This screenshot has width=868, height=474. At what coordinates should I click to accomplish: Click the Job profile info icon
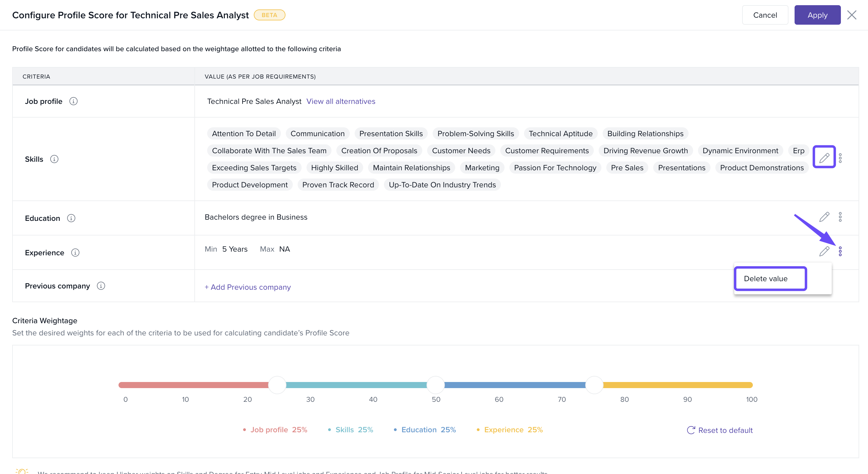coord(73,101)
